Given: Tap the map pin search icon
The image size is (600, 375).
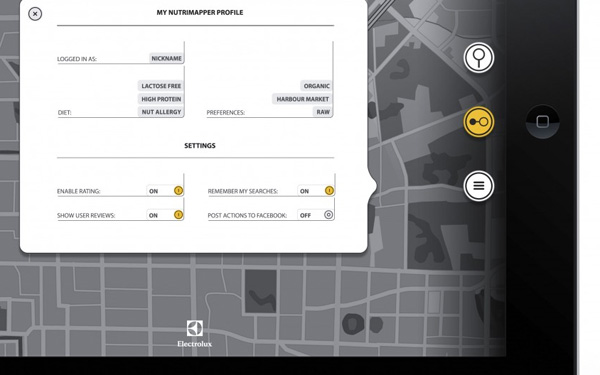Looking at the screenshot, I should (x=478, y=58).
